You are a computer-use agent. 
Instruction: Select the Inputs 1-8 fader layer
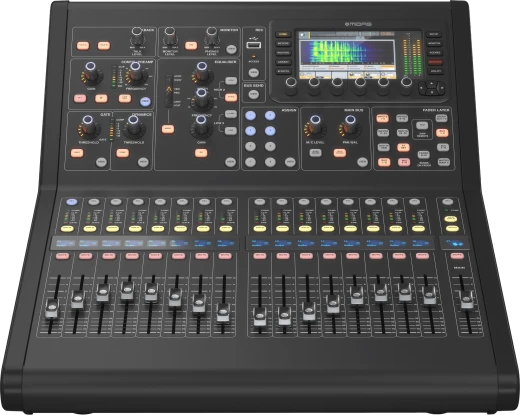click(382, 118)
